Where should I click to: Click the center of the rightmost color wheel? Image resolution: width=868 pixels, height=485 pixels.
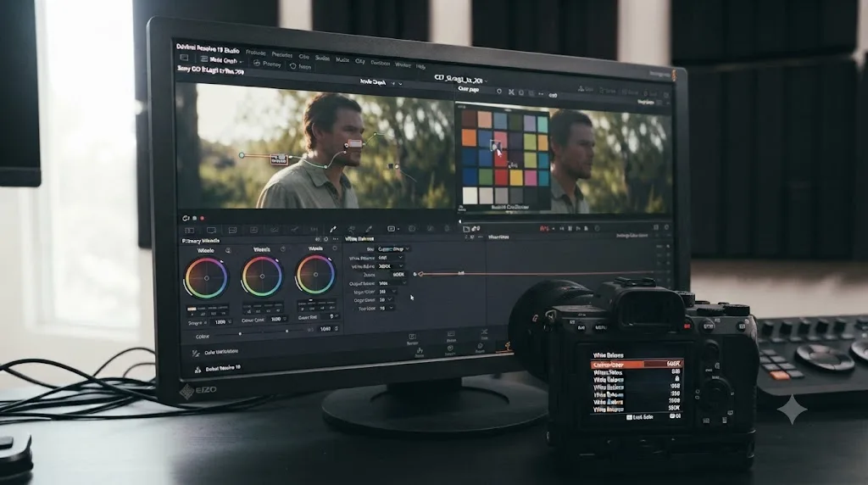click(315, 274)
